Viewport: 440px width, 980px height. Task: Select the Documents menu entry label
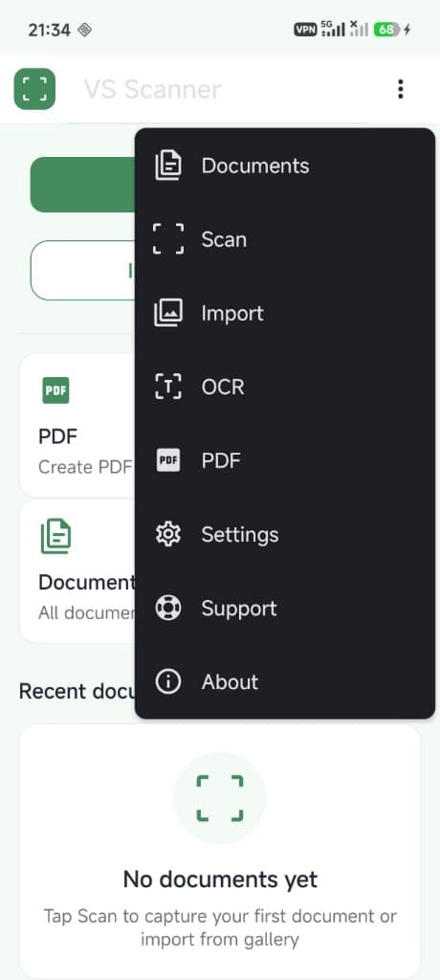tap(255, 166)
